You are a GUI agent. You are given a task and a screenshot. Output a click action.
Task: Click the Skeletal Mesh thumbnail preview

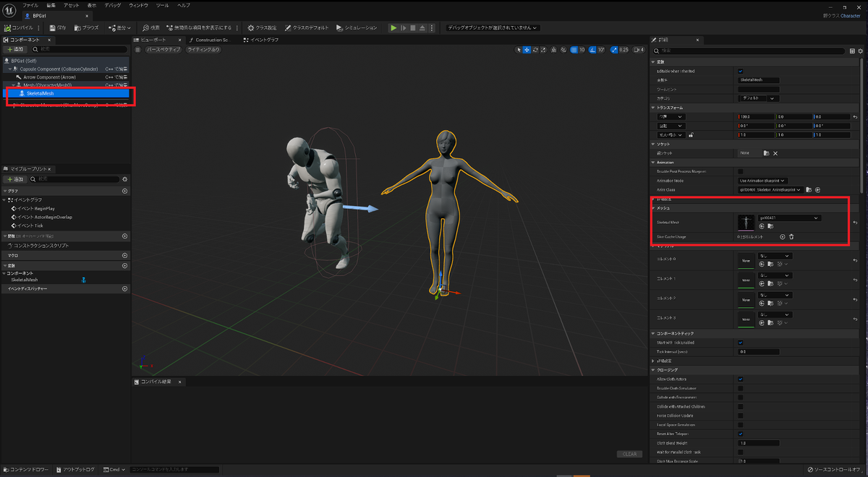[x=746, y=223]
